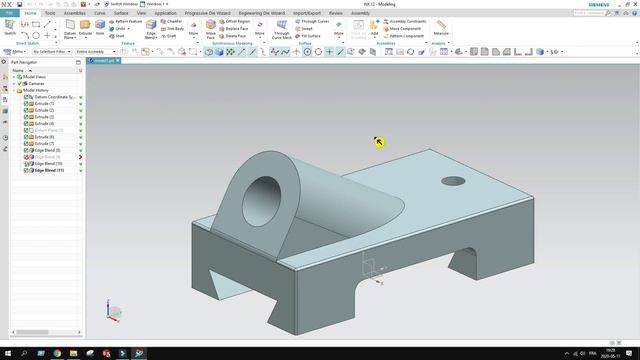Click the Assembly Constraints tool
Image resolution: width=640 pixels, height=360 pixels.
404,21
